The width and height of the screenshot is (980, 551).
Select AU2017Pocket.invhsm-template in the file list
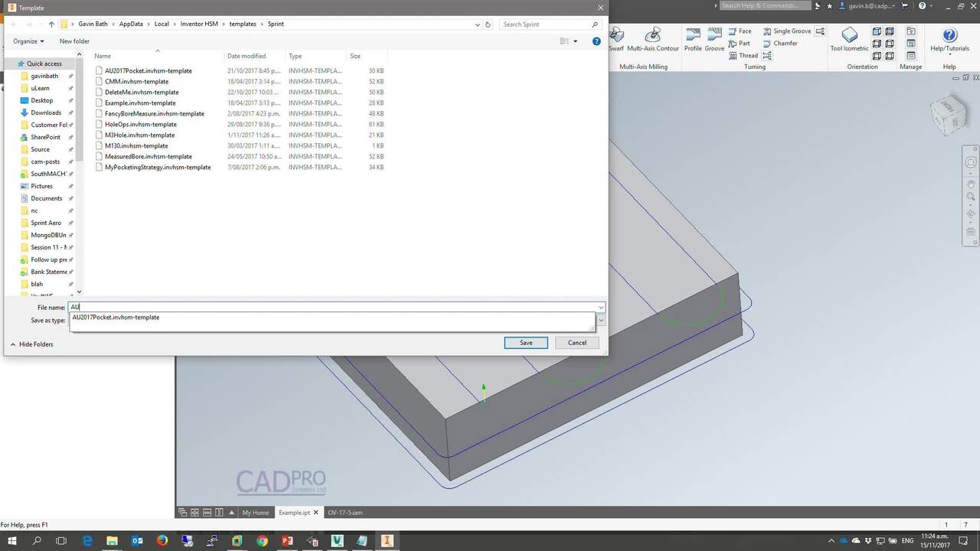(x=149, y=70)
